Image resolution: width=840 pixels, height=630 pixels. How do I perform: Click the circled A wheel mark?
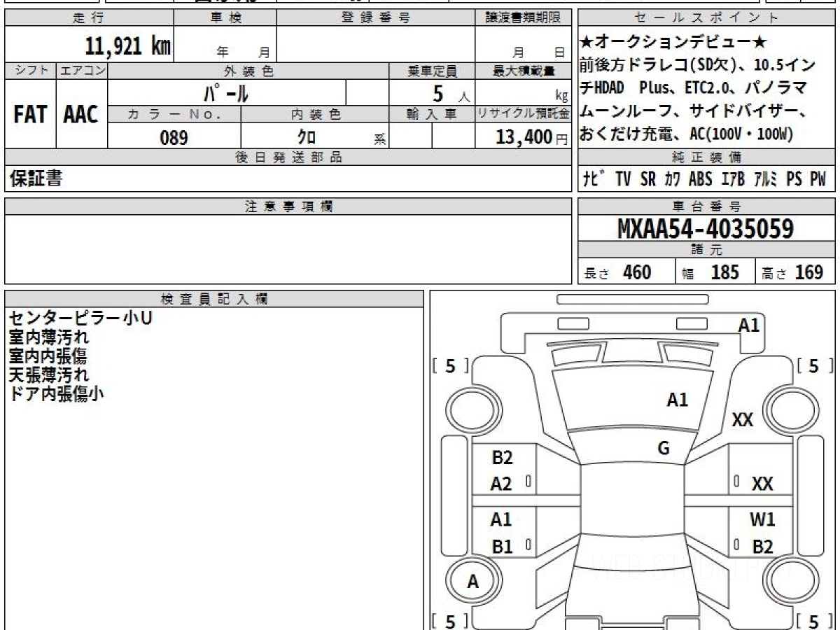point(473,581)
